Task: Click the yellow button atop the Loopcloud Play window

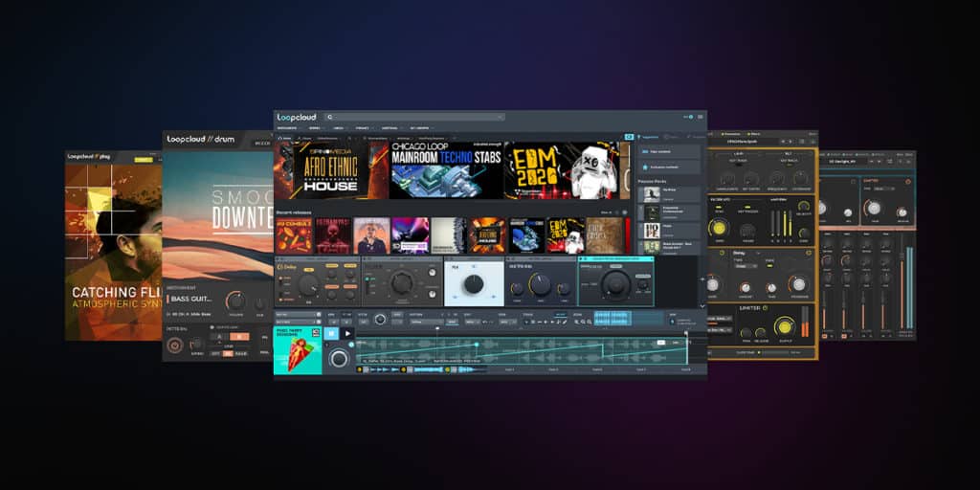Action: (x=144, y=161)
